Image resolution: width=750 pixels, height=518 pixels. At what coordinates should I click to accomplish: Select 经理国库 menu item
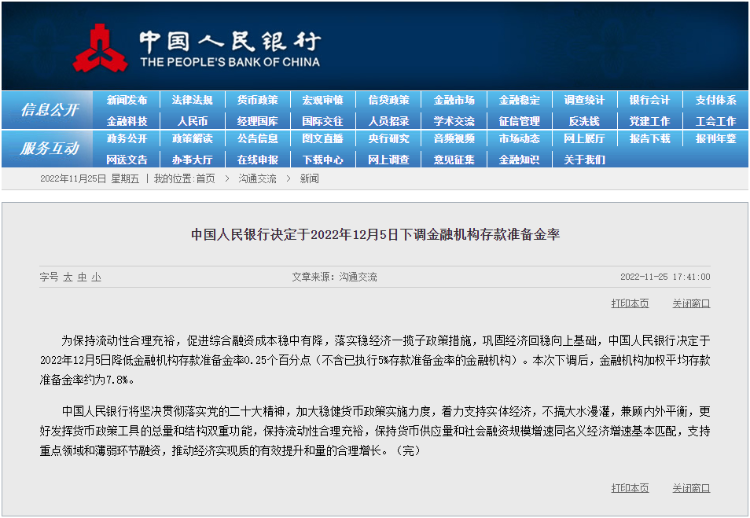pyautogui.click(x=257, y=121)
